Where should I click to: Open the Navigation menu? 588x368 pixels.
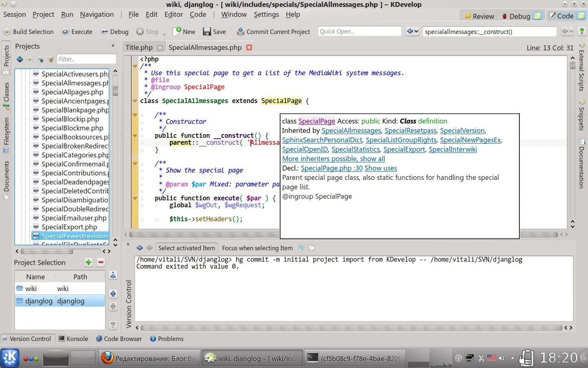coord(97,14)
